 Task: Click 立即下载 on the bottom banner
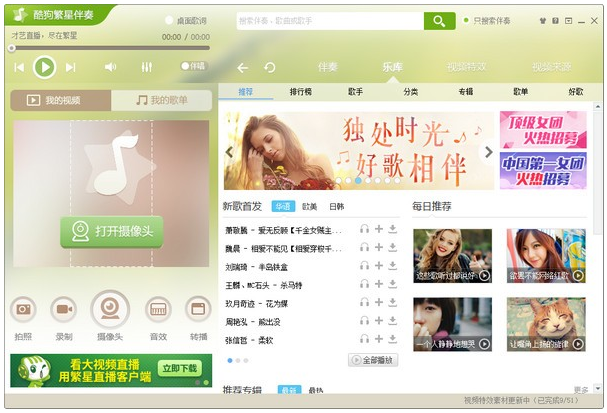point(180,368)
